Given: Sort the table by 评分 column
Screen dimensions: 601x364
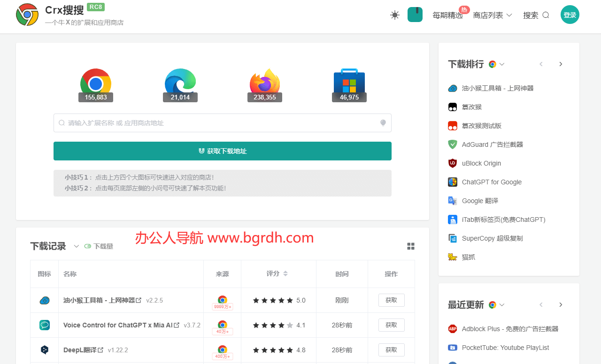Looking at the screenshot, I should coord(285,273).
